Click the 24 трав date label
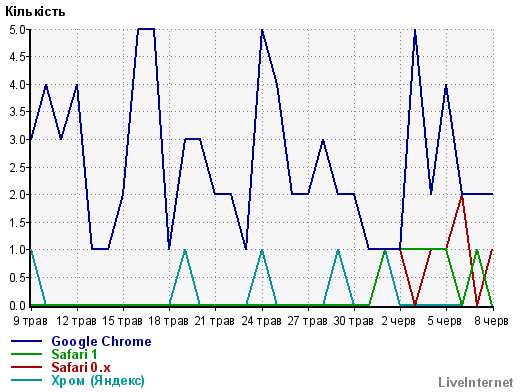 point(261,321)
